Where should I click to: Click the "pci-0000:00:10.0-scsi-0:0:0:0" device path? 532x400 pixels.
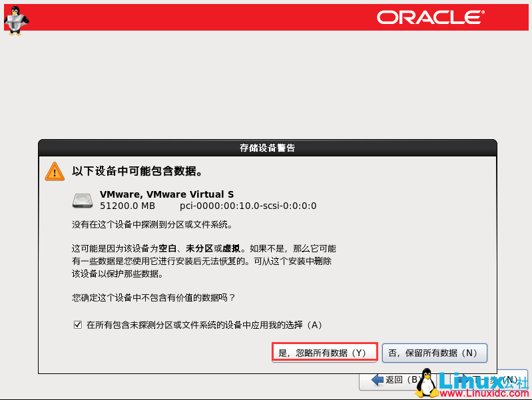click(248, 206)
